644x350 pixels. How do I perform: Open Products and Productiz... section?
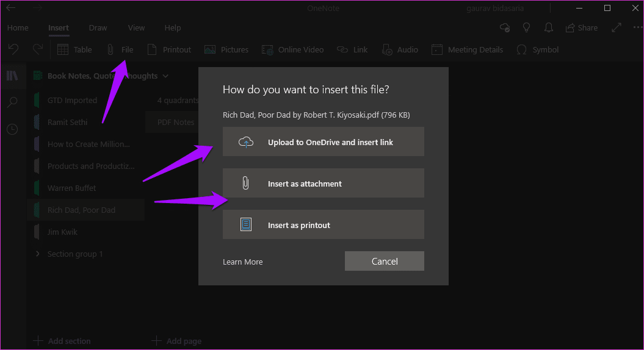[x=86, y=166]
